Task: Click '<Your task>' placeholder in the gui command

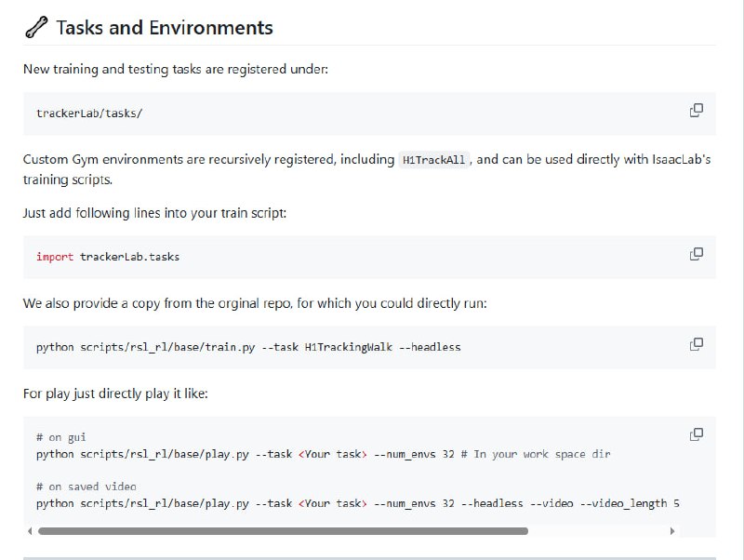Action: 332,454
